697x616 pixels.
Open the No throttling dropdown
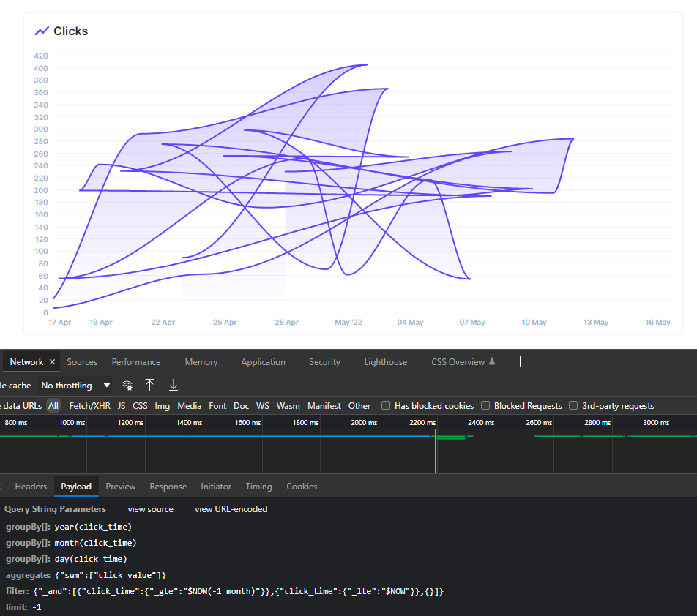(75, 386)
